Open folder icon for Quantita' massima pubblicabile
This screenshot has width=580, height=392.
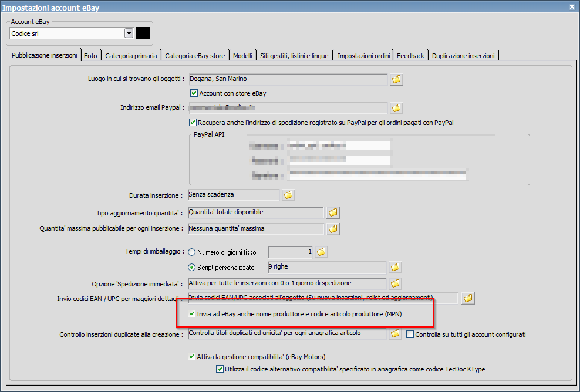[x=333, y=229]
